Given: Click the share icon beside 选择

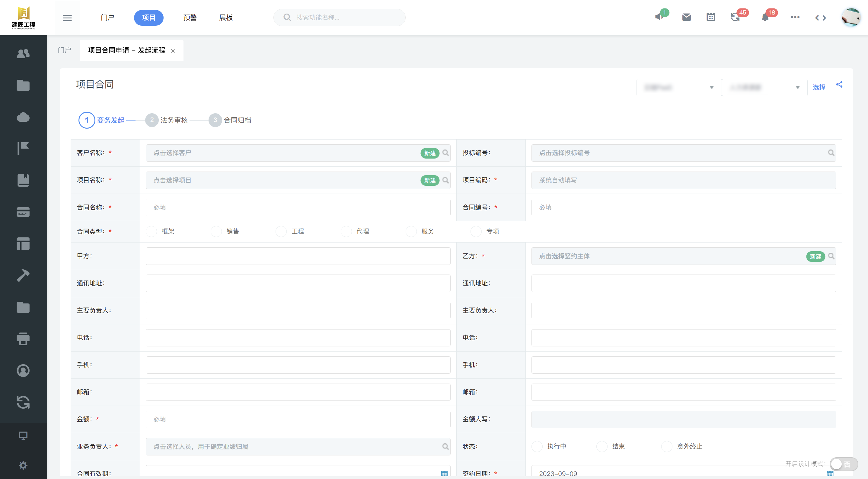Looking at the screenshot, I should pyautogui.click(x=839, y=85).
